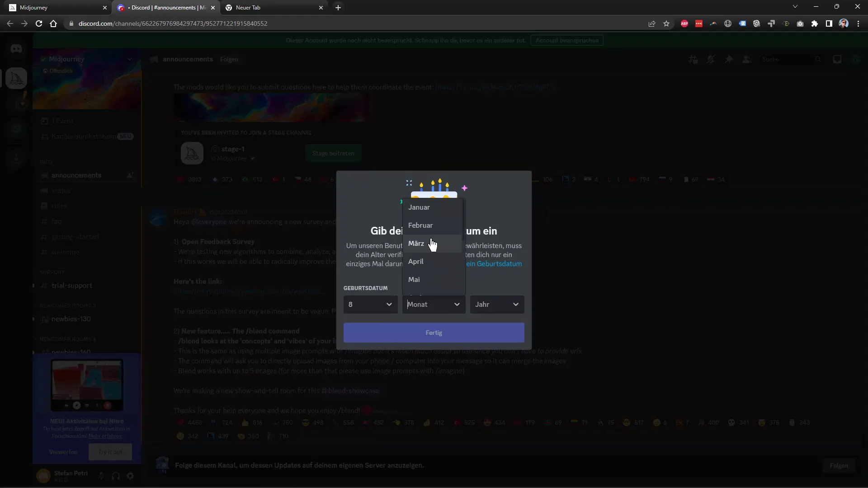Reload the Discord page
The image size is (868, 488).
(x=39, y=23)
